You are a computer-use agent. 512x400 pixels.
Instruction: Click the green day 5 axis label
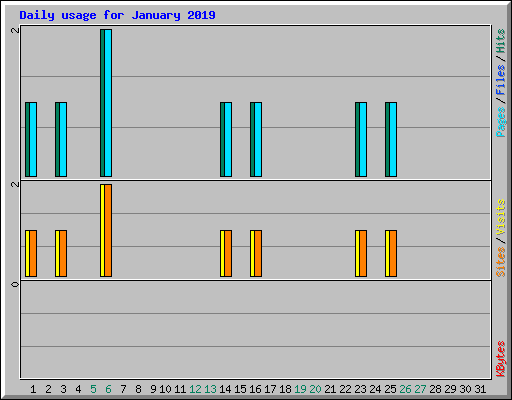(x=93, y=389)
